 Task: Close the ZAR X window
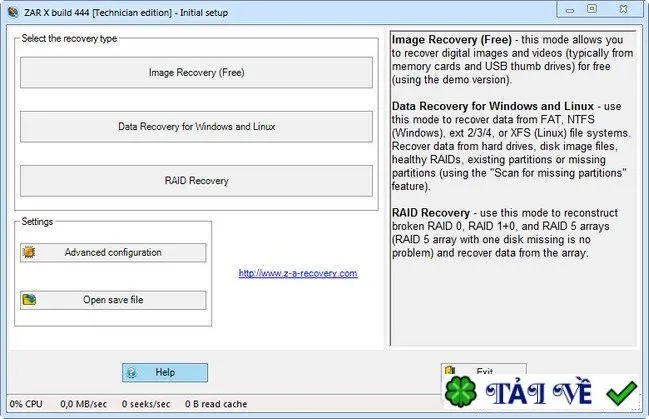coord(623,9)
